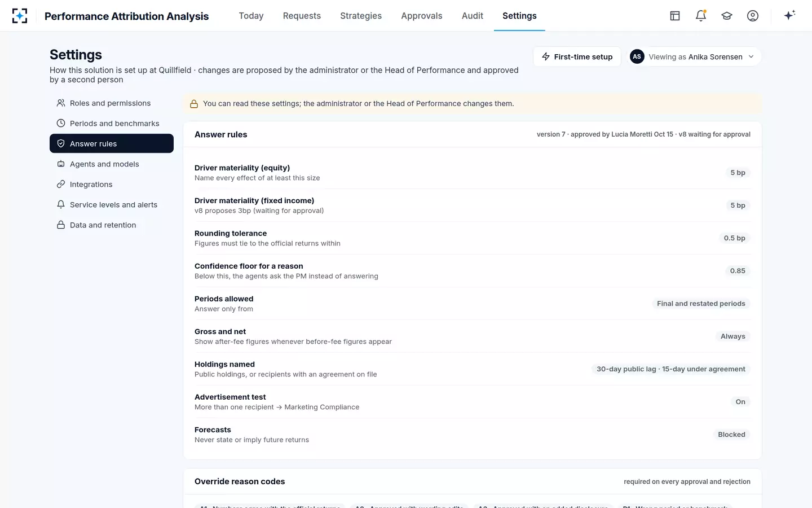The width and height of the screenshot is (812, 508).
Task: Click the 0.5 bp rounding tolerance value
Action: click(x=734, y=238)
